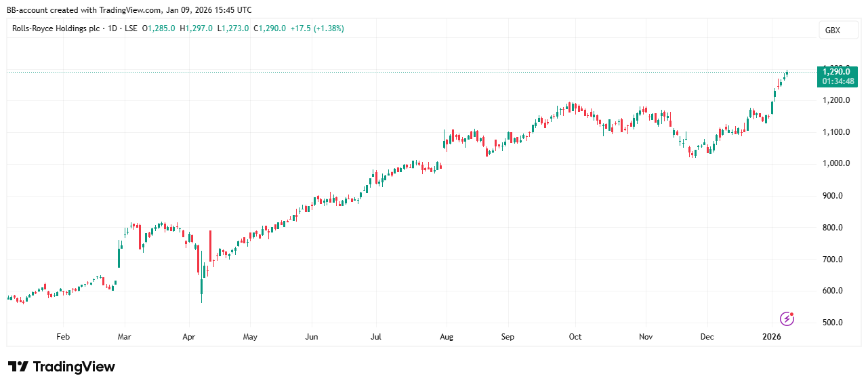Viewport: 868px width, 387px height.
Task: Click the green 1,290.0 current price label
Action: [838, 71]
